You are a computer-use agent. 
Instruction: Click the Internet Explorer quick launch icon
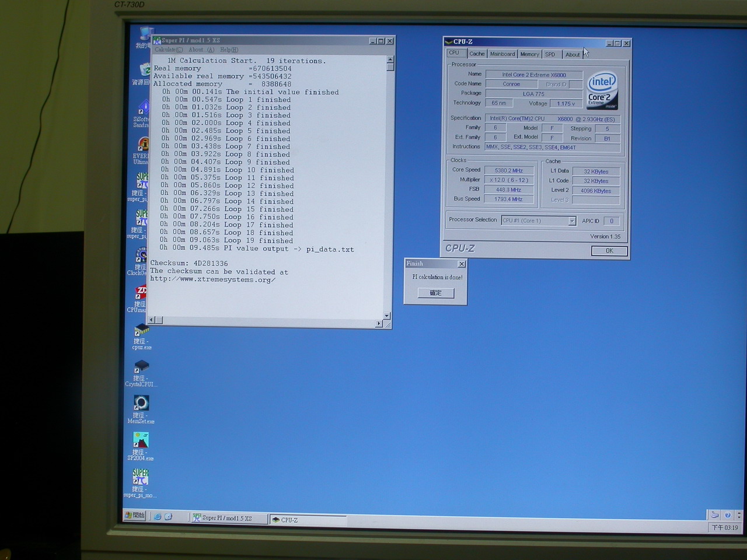point(158,516)
